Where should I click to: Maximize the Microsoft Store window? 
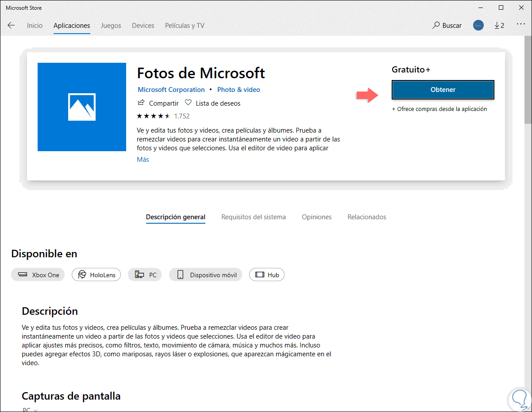501,8
